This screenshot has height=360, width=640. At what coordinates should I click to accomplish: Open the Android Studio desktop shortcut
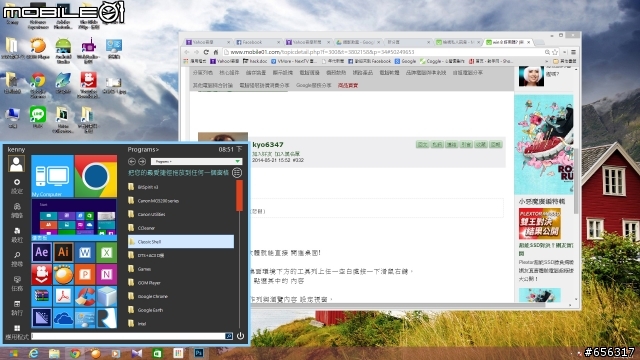tap(63, 50)
